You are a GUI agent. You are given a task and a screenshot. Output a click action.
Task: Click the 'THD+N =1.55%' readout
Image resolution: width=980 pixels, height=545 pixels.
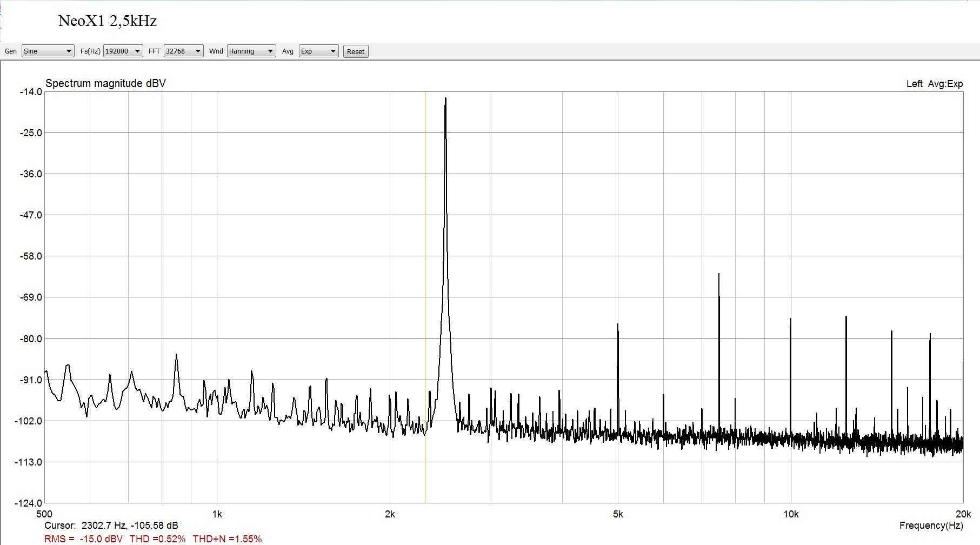coord(227,539)
